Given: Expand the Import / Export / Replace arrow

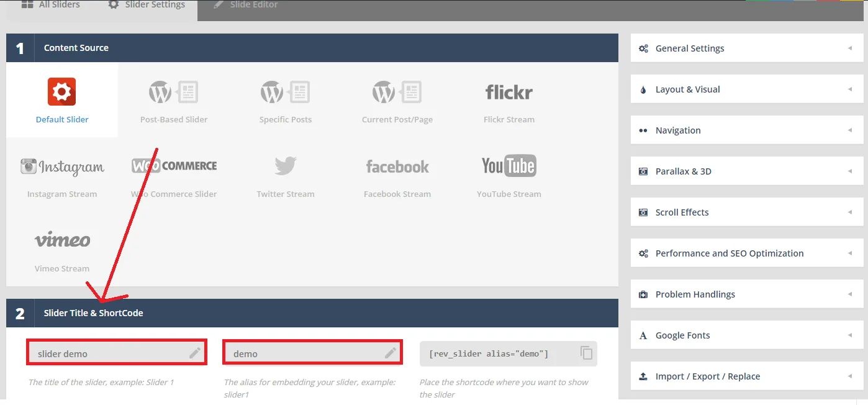Looking at the screenshot, I should coord(850,376).
